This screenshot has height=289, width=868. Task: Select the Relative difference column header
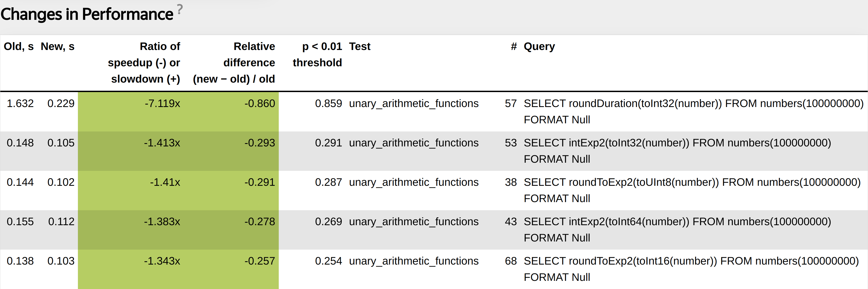tap(234, 62)
